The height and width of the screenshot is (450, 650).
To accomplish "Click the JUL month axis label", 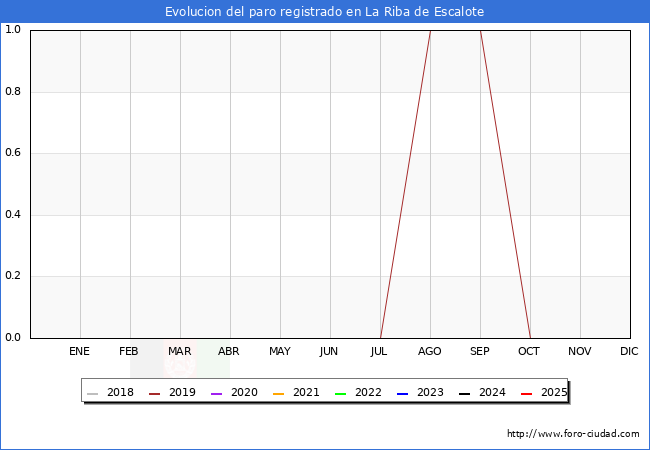I will point(380,351).
